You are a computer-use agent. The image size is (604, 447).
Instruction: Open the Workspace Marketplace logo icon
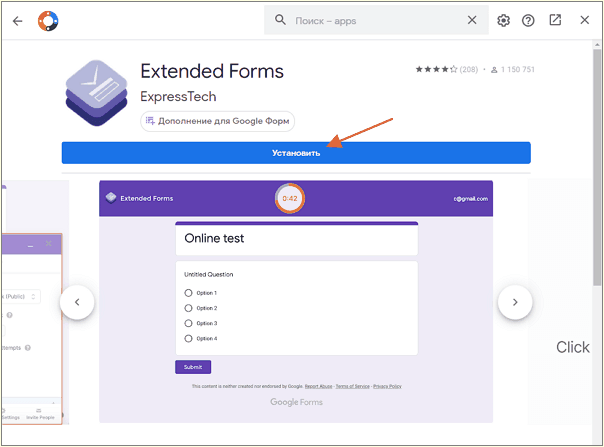[48, 21]
